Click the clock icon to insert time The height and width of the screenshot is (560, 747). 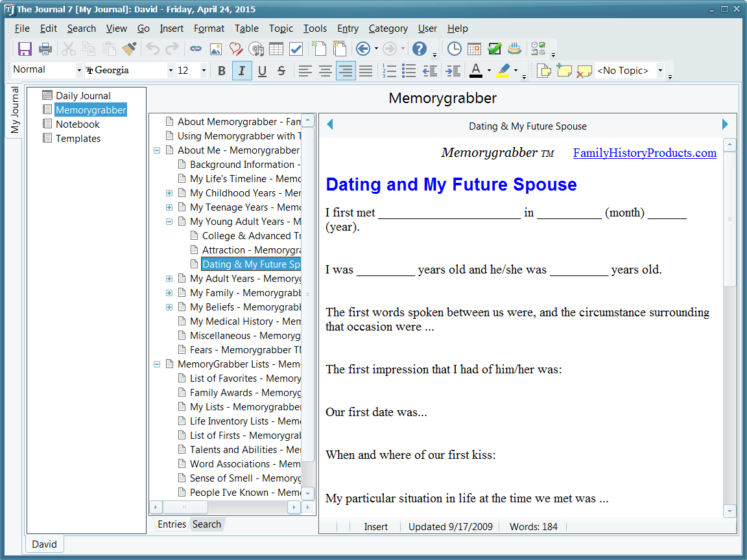pos(455,49)
